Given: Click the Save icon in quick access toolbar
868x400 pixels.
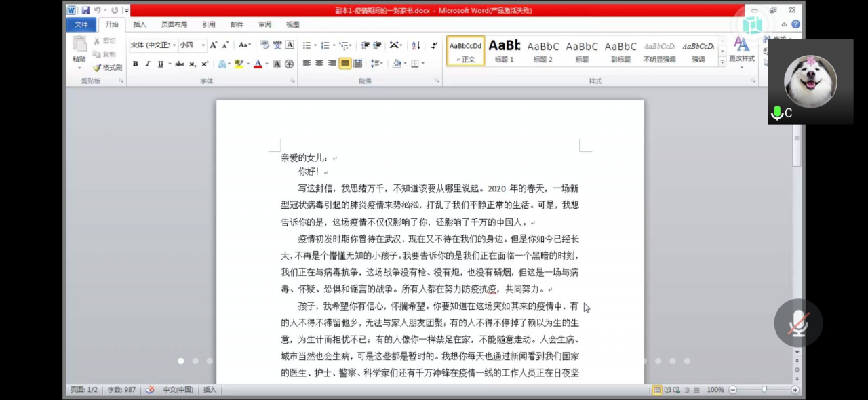Looking at the screenshot, I should [x=85, y=10].
